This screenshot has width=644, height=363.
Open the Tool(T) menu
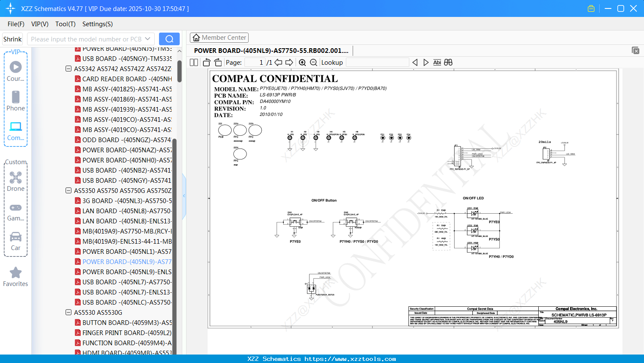pyautogui.click(x=66, y=24)
